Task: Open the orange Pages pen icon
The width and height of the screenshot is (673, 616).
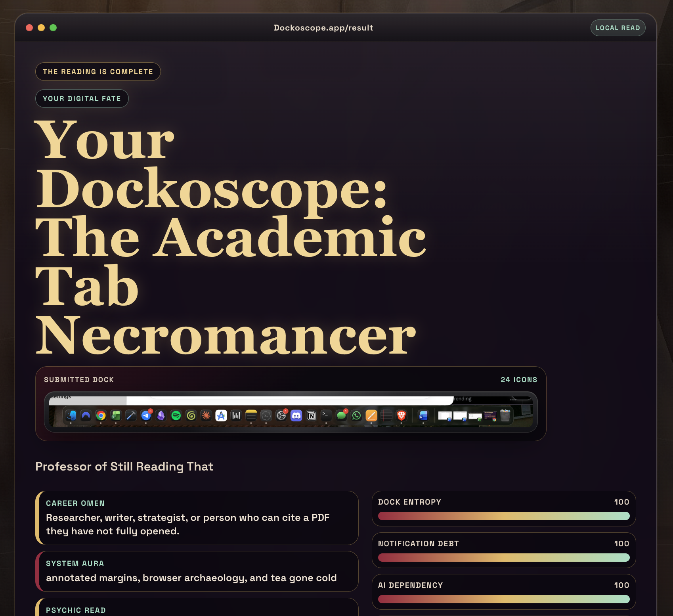Action: [x=371, y=415]
